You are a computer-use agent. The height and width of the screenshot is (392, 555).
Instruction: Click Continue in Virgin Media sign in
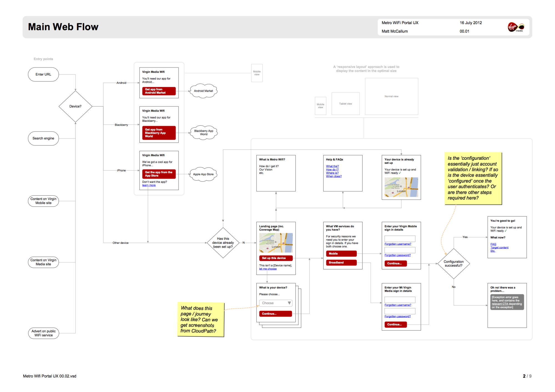(395, 325)
